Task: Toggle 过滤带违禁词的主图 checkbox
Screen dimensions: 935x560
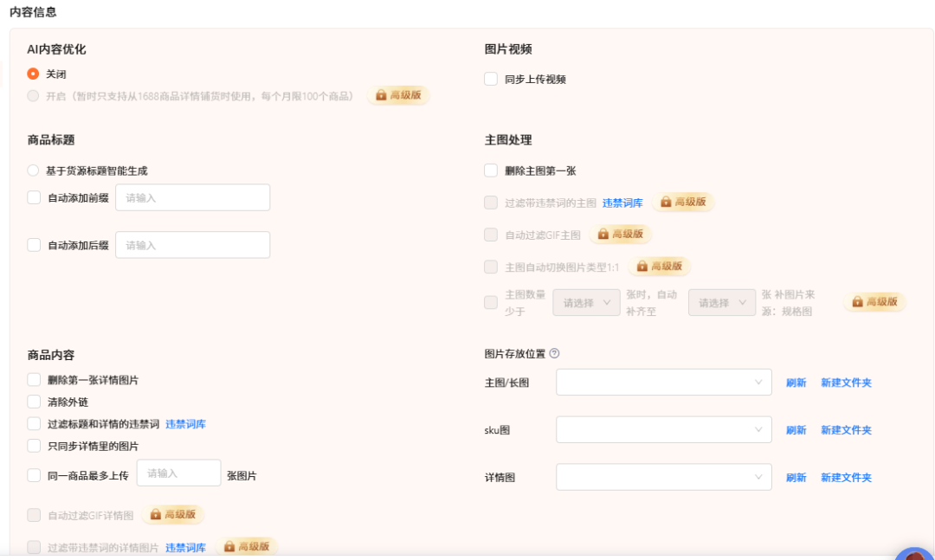Action: tap(491, 203)
